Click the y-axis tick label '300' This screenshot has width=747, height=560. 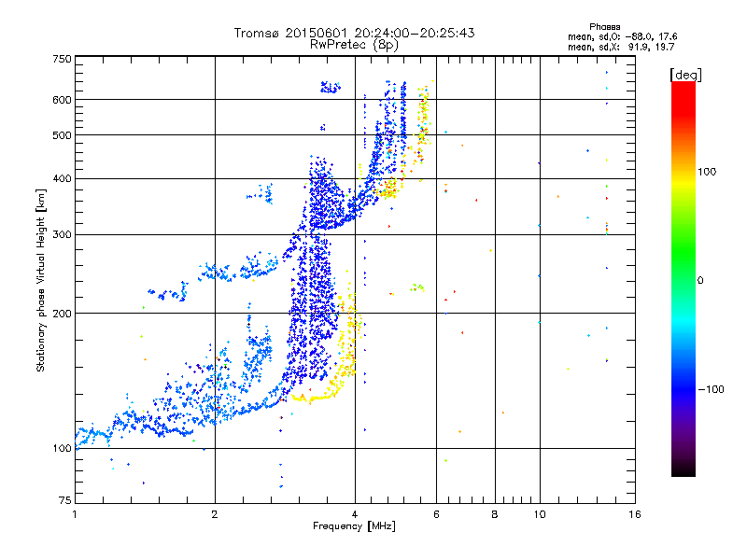point(63,234)
